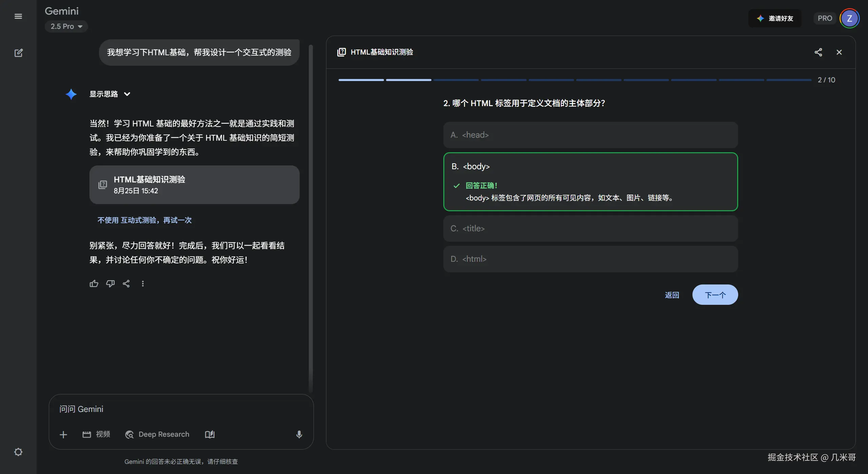The height and width of the screenshot is (474, 868).
Task: Click thumbs up on the response
Action: (94, 283)
